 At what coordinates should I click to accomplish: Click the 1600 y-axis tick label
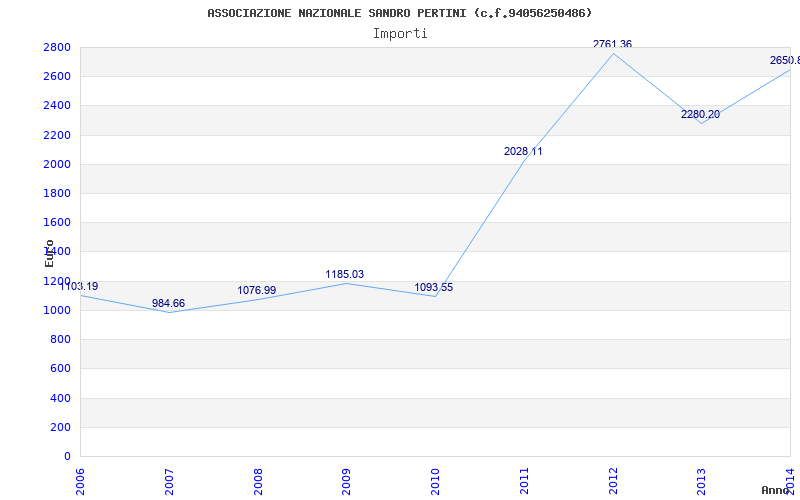click(57, 222)
